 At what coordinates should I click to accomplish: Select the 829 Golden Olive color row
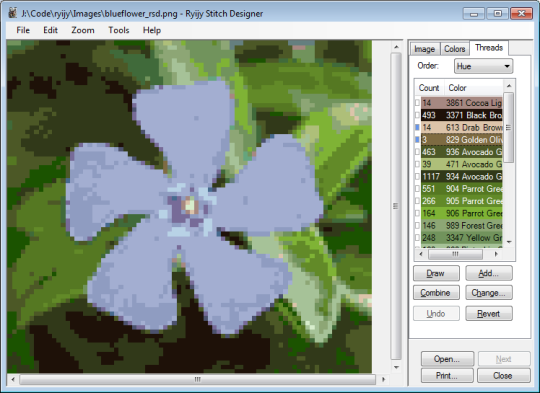[x=461, y=139]
